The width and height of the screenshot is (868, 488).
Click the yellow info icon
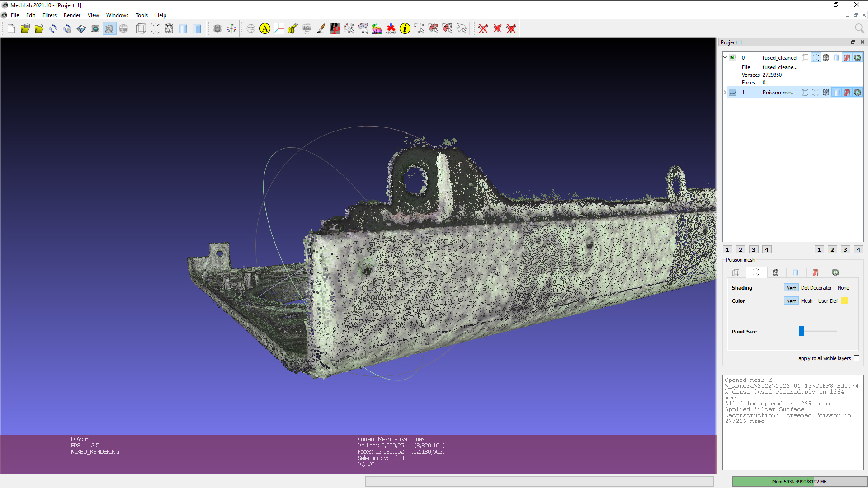pyautogui.click(x=405, y=29)
